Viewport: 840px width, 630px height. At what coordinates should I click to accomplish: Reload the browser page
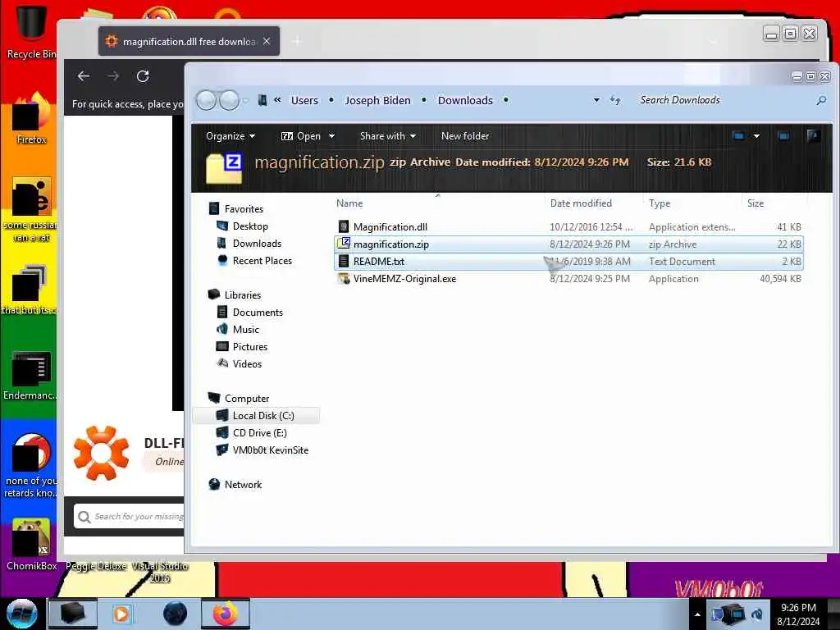[x=143, y=76]
